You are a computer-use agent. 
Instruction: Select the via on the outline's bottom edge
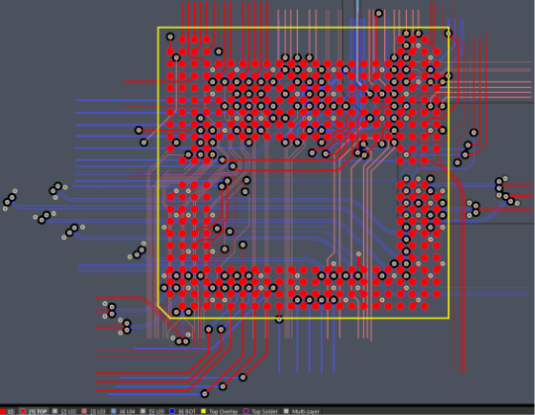point(279,320)
